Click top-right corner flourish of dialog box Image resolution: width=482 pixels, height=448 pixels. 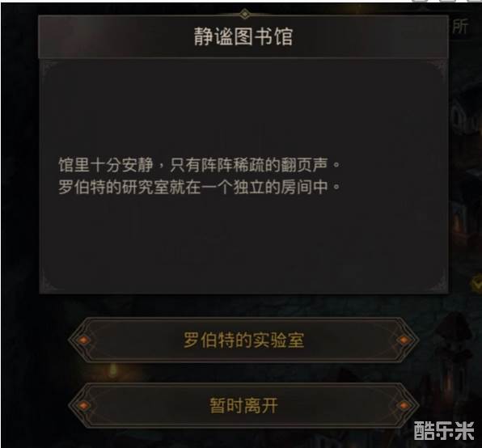click(438, 68)
